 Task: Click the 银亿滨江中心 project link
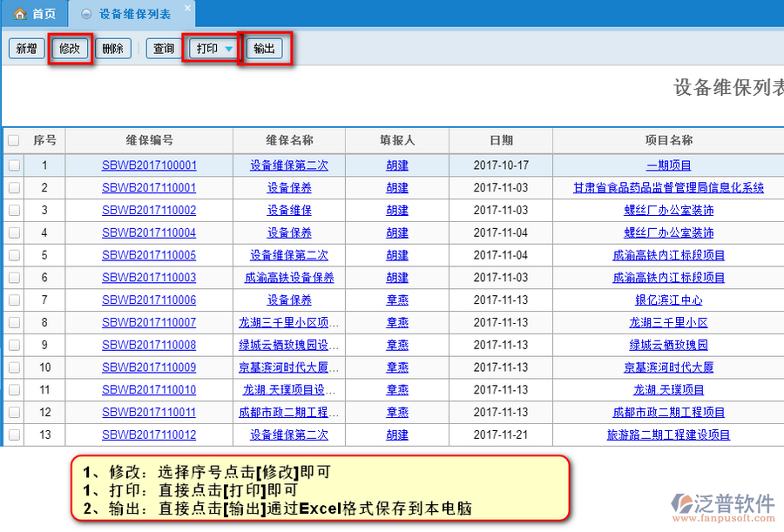coord(668,300)
